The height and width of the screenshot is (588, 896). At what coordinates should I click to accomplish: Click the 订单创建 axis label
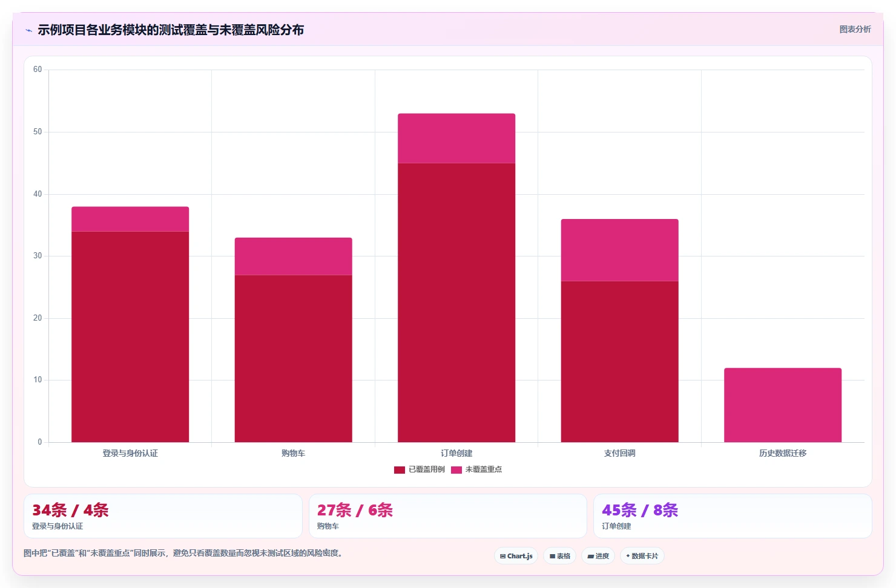click(456, 453)
